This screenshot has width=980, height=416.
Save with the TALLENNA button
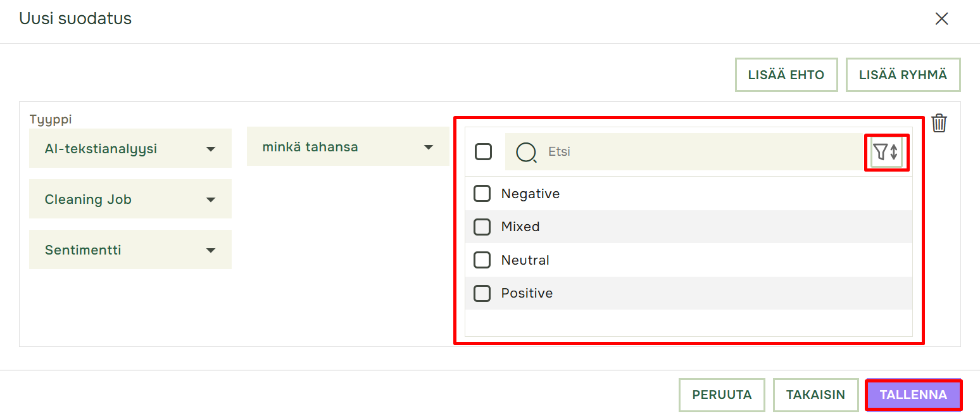(x=914, y=395)
